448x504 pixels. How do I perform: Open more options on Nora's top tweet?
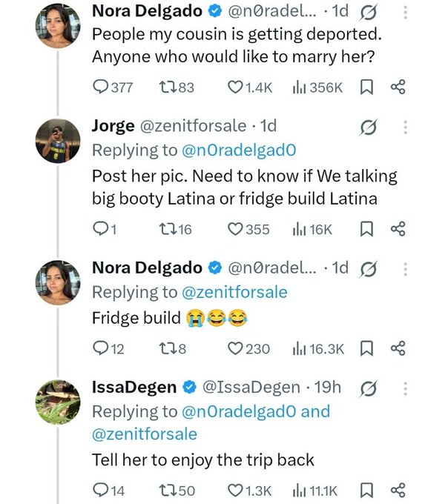[x=405, y=13]
